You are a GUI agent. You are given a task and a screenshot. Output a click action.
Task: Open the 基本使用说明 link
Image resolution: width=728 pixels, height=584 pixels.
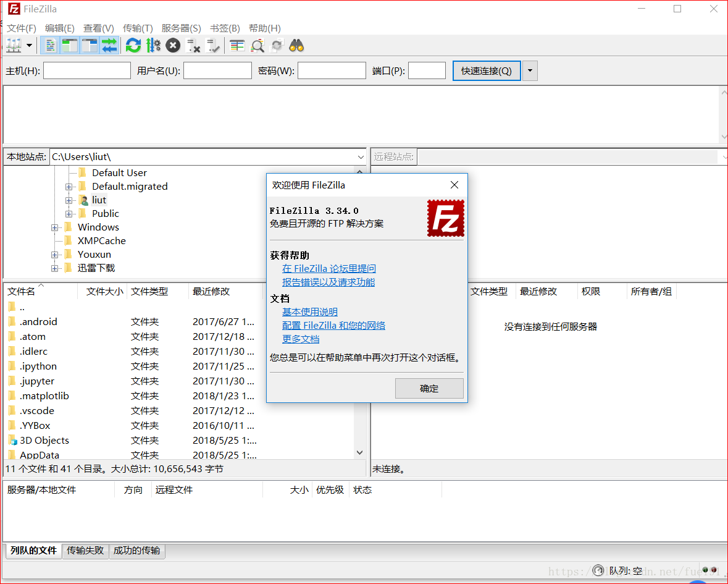(x=310, y=311)
